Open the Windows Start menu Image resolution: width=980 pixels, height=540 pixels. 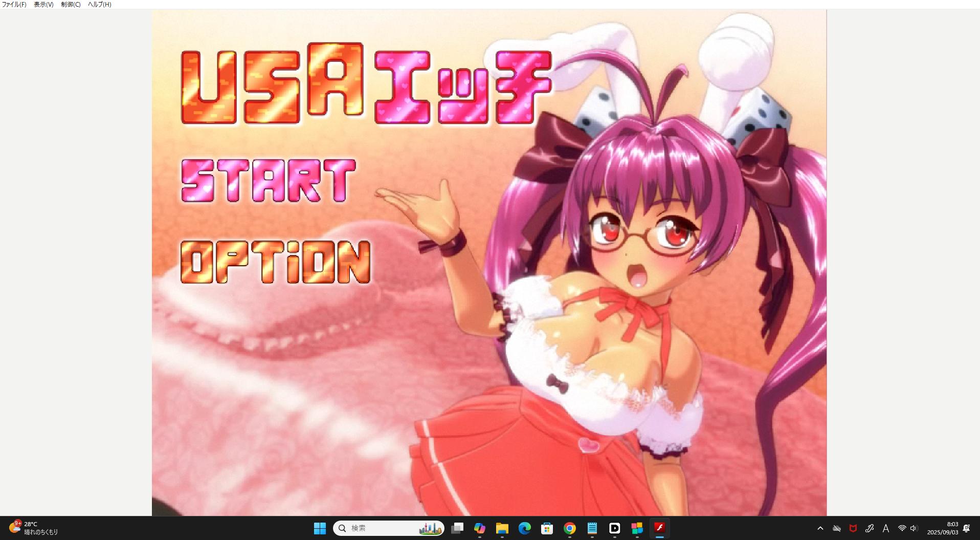point(320,528)
